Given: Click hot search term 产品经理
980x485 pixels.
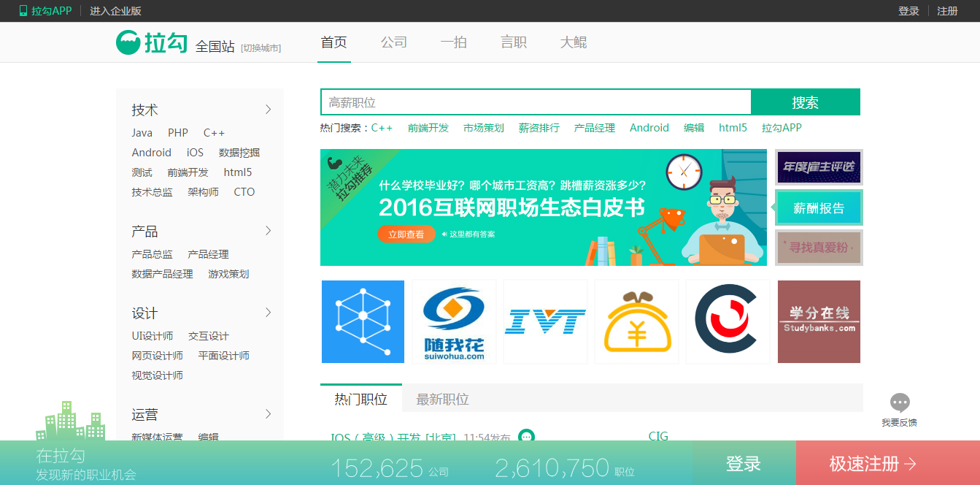Looking at the screenshot, I should pos(595,128).
